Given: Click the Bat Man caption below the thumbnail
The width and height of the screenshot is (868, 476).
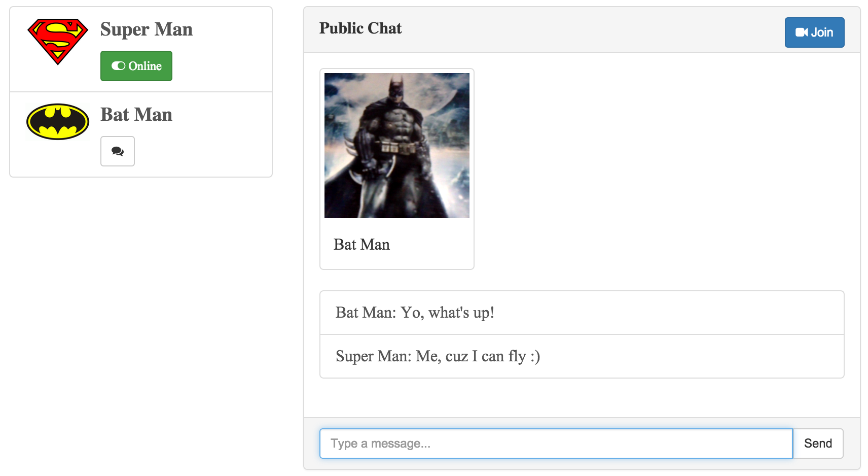Looking at the screenshot, I should [x=361, y=245].
